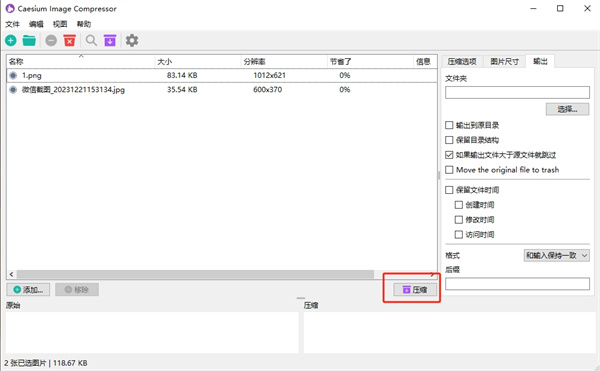Open settings with the gear toolbar icon

tap(132, 40)
